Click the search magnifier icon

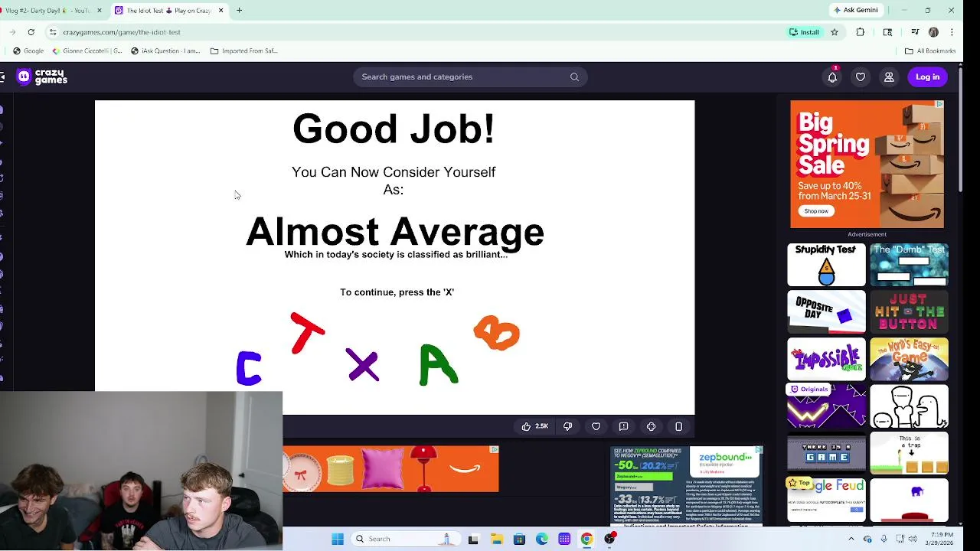coord(574,77)
